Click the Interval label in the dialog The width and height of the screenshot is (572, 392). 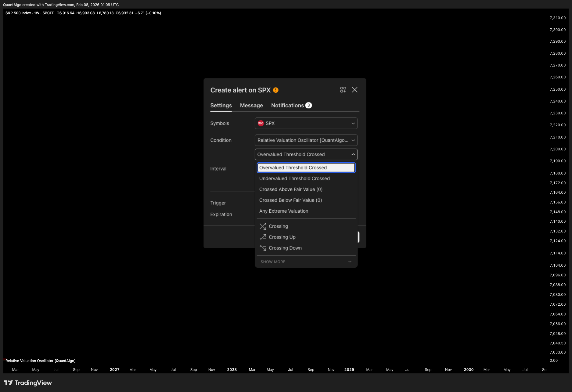(x=218, y=169)
